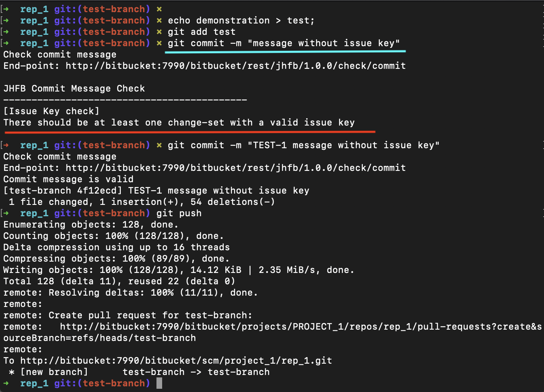The image size is (544, 392).
Task: Click the red-underlined valid issue key error message
Action: pos(179,122)
